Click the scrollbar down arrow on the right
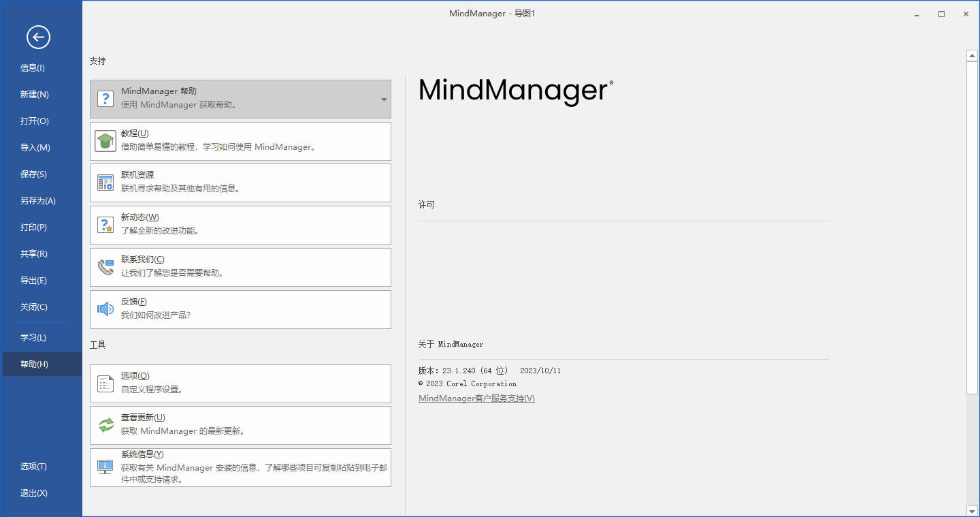Viewport: 980px width, 517px height. 972,510
